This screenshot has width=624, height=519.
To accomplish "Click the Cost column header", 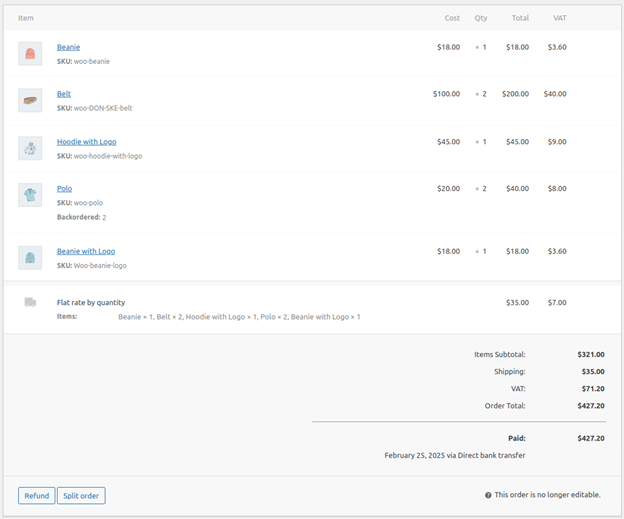I will (x=452, y=18).
